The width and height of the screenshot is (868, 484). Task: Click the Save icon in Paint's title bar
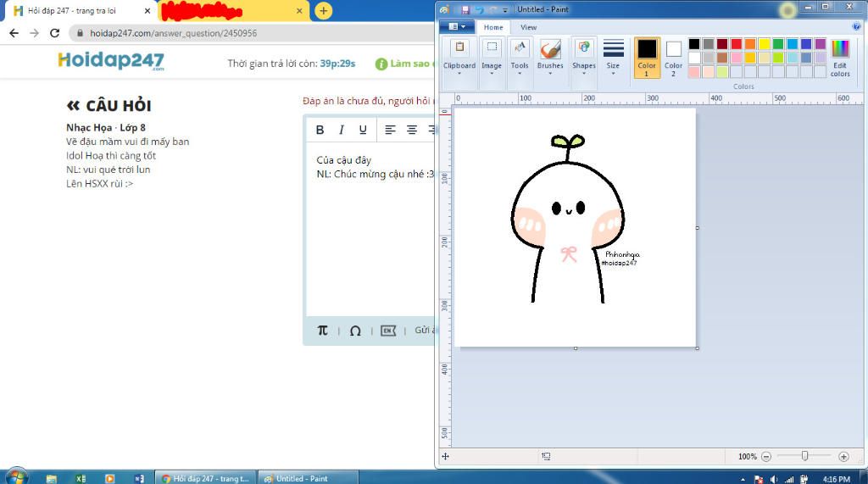coord(465,9)
